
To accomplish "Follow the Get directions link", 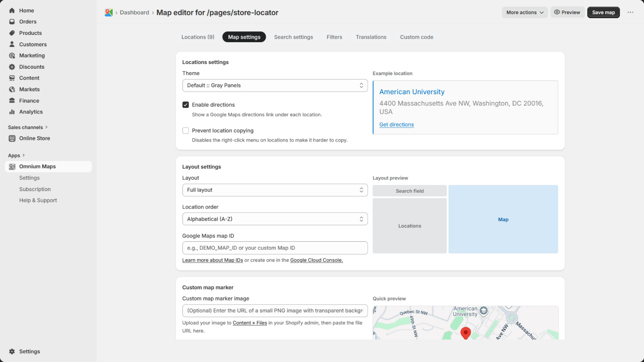I will pyautogui.click(x=396, y=125).
